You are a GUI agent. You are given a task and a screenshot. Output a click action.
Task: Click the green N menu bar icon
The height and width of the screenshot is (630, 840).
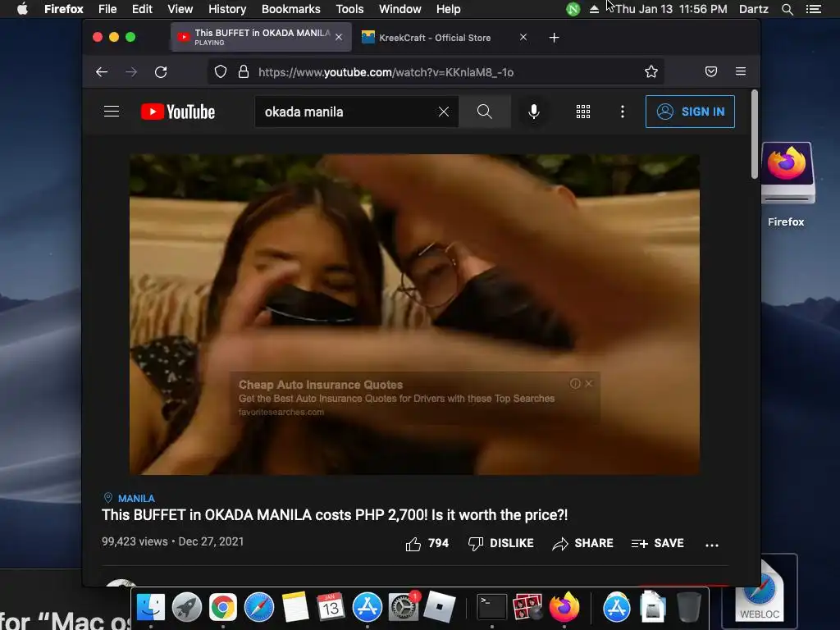click(573, 9)
